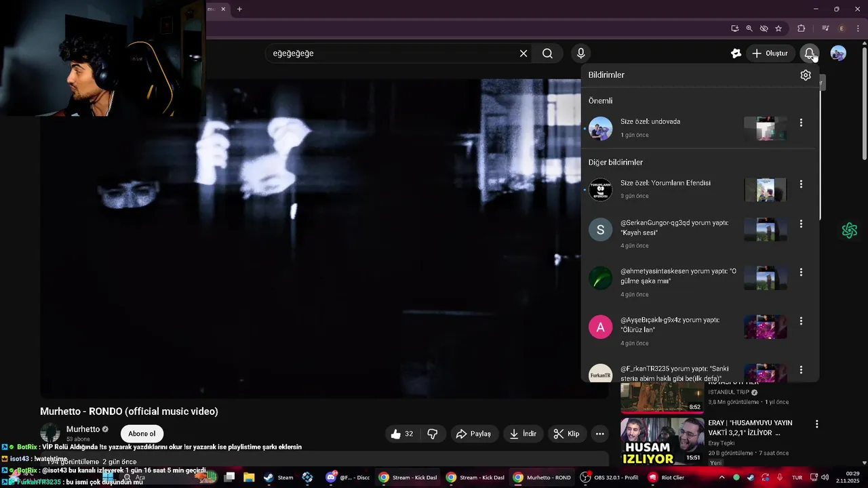Click the undovada notification video thumbnail
Image resolution: width=868 pixels, height=488 pixels.
point(766,129)
